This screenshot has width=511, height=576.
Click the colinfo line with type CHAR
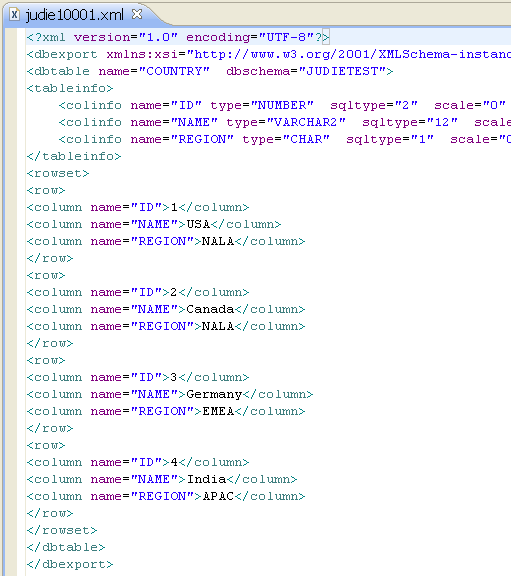(285, 139)
